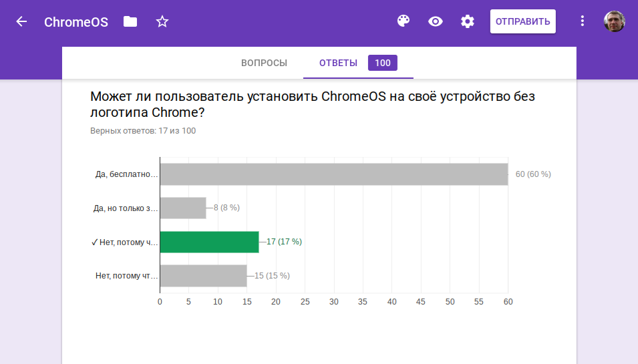Click the '15 (15 %)' value label
This screenshot has height=364, width=638.
click(272, 276)
